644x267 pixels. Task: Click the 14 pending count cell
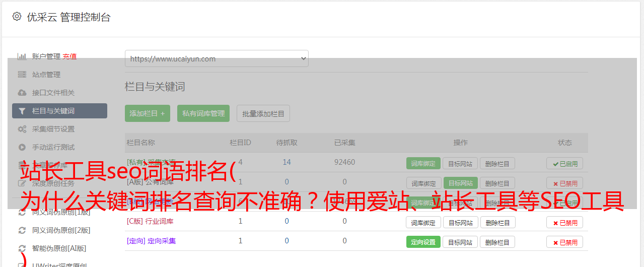[287, 162]
